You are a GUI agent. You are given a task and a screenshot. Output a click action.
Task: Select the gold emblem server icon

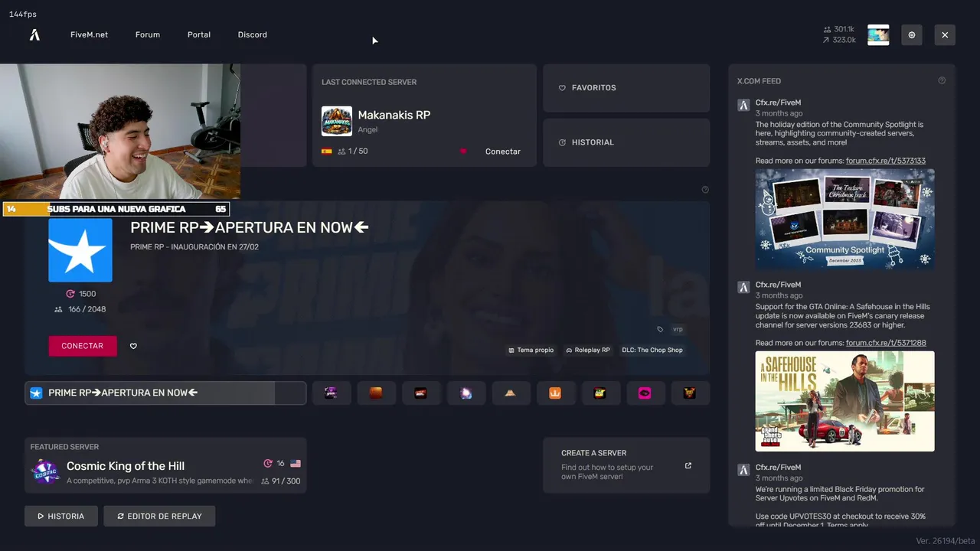pyautogui.click(x=690, y=393)
